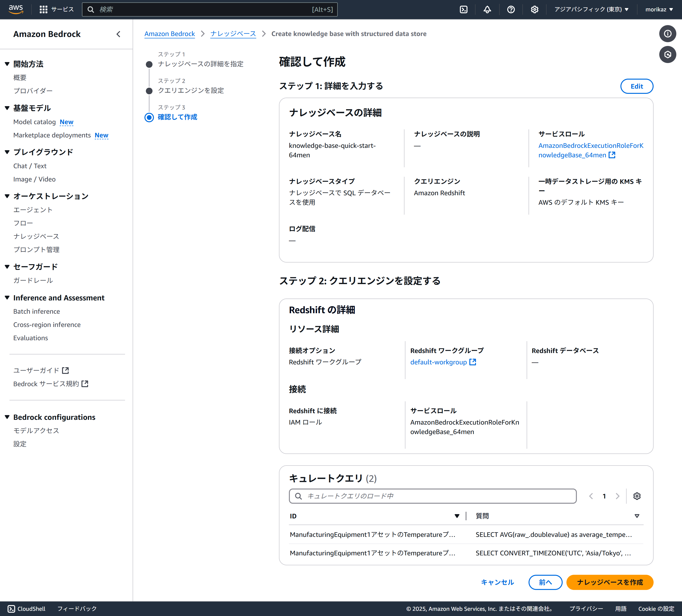Open the info panel circle icon
The image size is (682, 616).
pyautogui.click(x=668, y=33)
